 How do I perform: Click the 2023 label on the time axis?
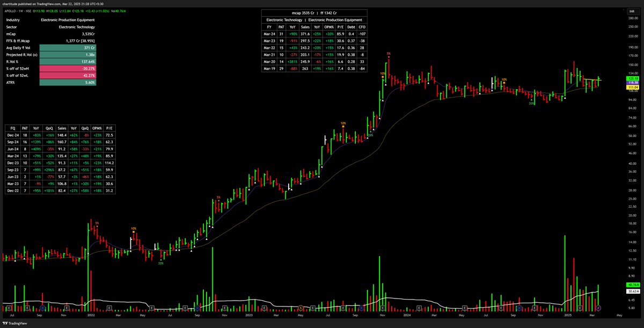coord(248,314)
